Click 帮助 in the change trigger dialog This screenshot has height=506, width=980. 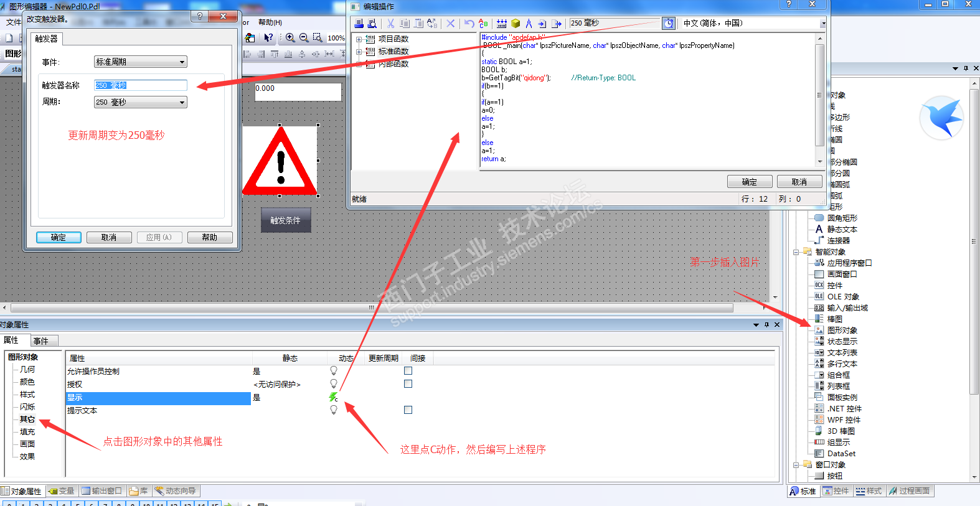click(x=210, y=237)
